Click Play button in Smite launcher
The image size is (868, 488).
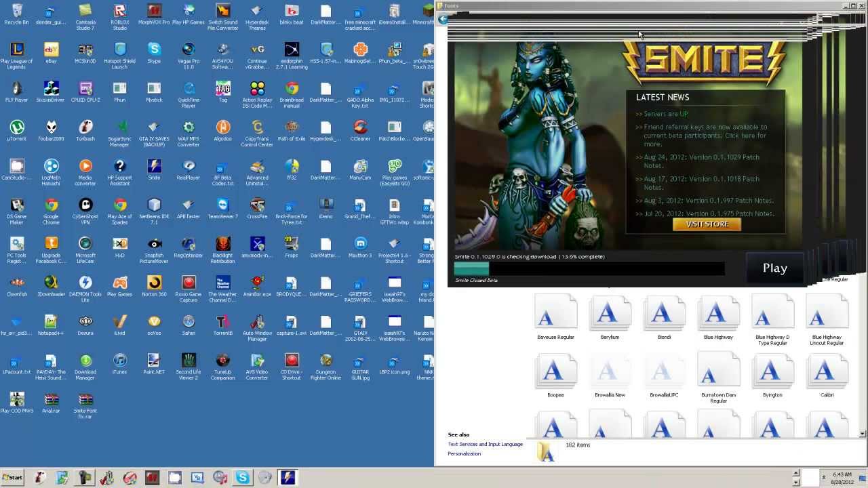tap(774, 268)
